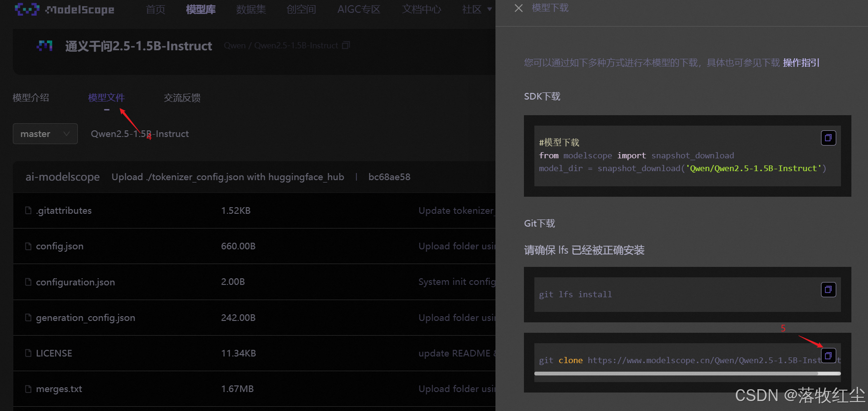Click the configuration.json file icon

(28, 282)
